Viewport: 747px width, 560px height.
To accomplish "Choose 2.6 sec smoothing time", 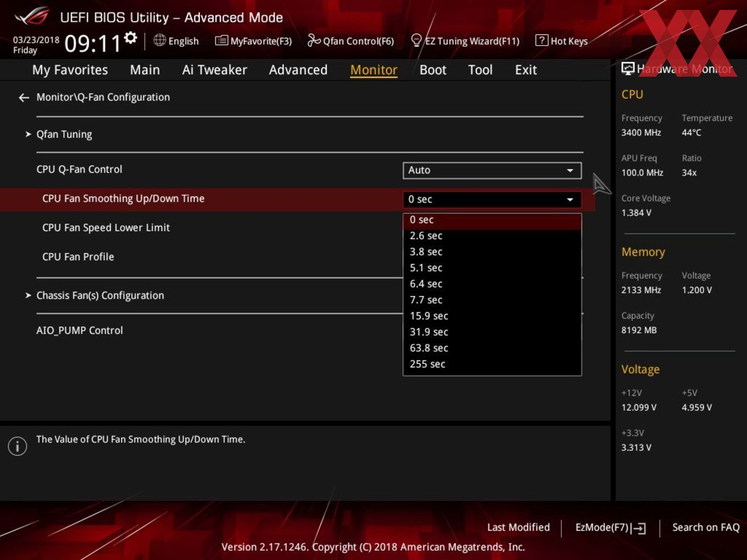I will coord(492,236).
